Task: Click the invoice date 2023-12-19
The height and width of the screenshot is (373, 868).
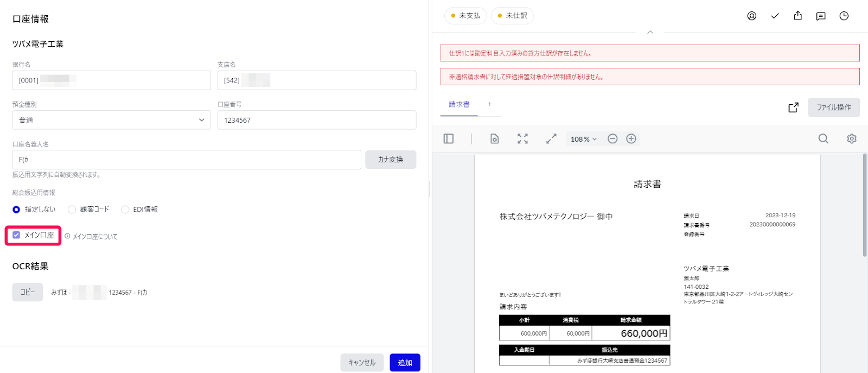Action: coord(780,216)
